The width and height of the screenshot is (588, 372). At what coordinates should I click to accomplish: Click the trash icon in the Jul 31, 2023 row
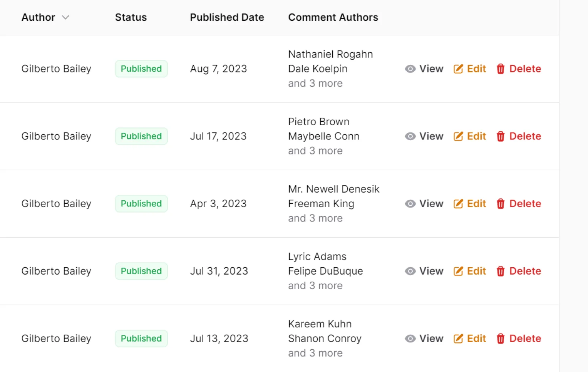tap(500, 271)
